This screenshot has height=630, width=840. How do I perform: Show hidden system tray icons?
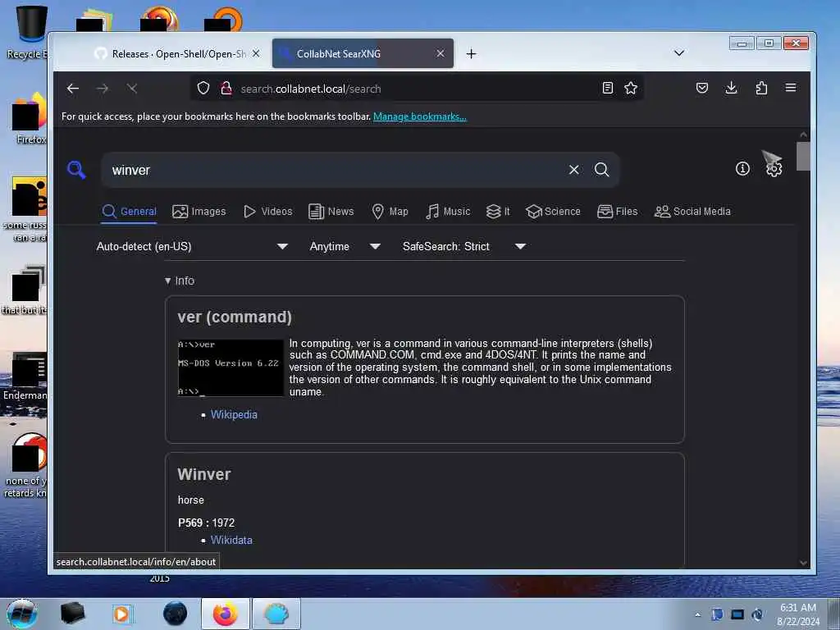pos(697,614)
